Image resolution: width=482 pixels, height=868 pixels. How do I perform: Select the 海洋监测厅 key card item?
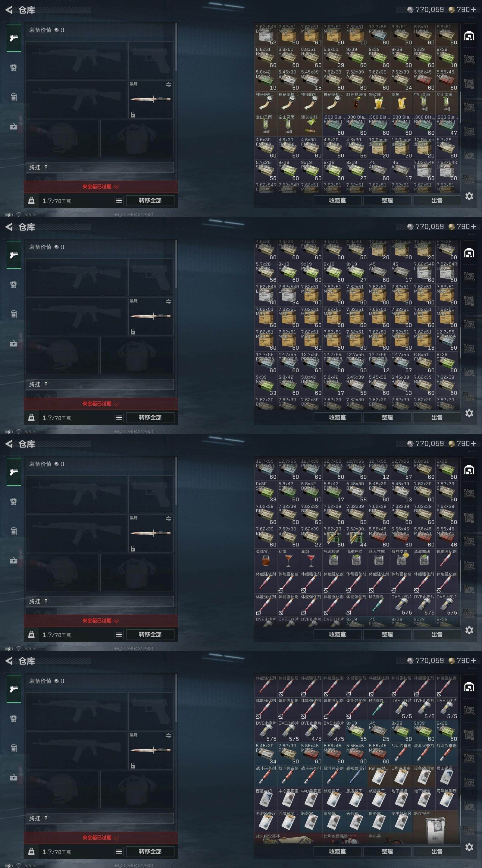[x=446, y=799]
